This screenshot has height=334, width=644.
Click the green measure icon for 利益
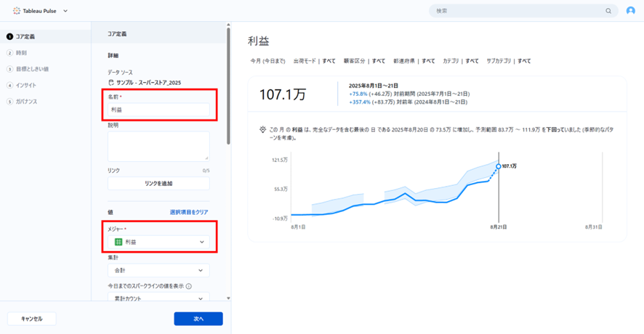coord(119,242)
